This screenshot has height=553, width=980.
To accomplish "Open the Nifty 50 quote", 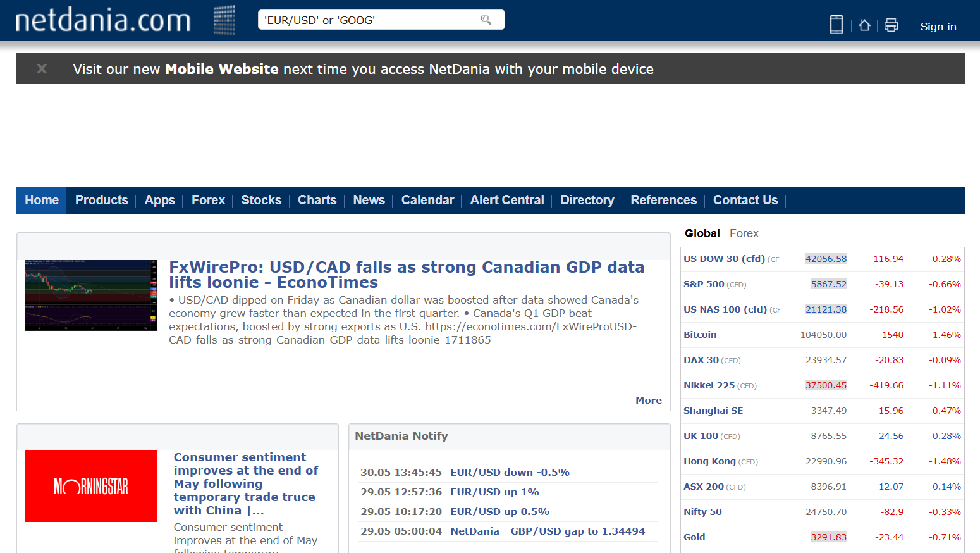I will (x=702, y=512).
